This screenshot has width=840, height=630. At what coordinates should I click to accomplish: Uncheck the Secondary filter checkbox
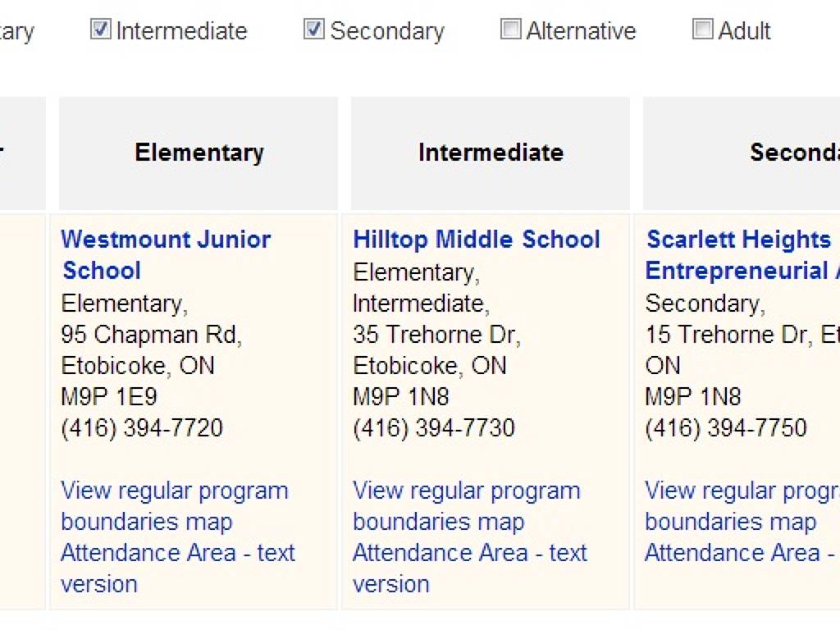(x=313, y=30)
